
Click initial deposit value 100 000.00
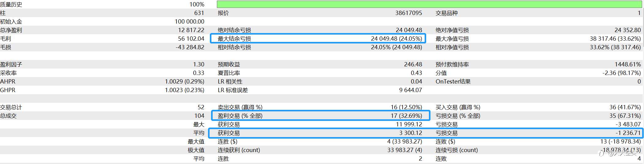tap(189, 21)
